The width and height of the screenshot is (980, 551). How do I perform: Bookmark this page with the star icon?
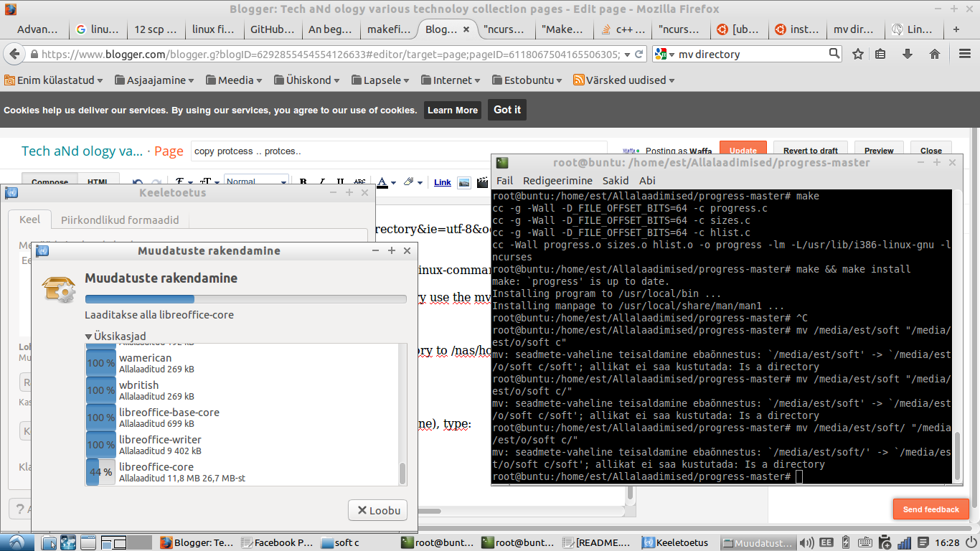(858, 54)
